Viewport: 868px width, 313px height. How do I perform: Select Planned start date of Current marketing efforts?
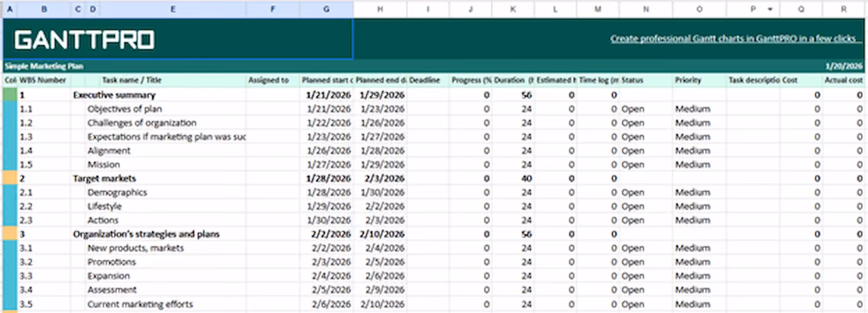[x=326, y=304]
